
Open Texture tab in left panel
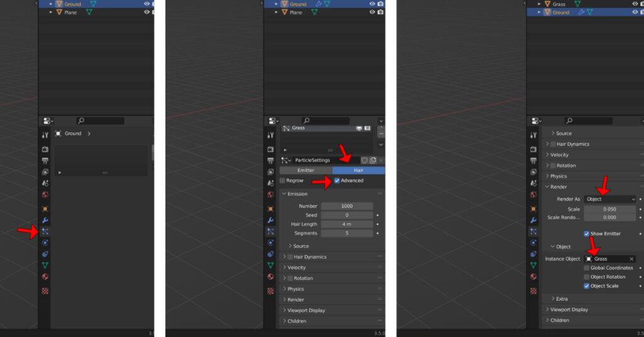[x=45, y=291]
